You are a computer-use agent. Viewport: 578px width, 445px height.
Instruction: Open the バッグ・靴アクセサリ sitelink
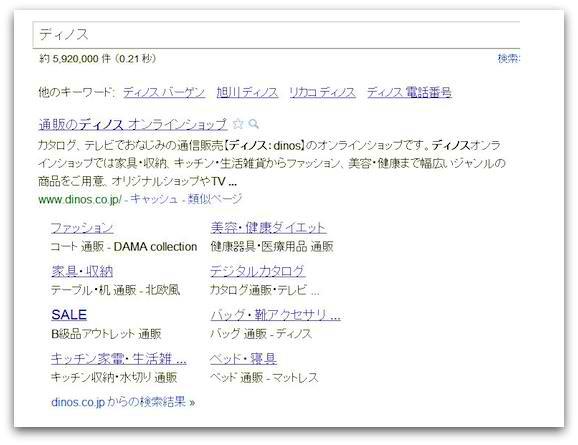tap(275, 315)
